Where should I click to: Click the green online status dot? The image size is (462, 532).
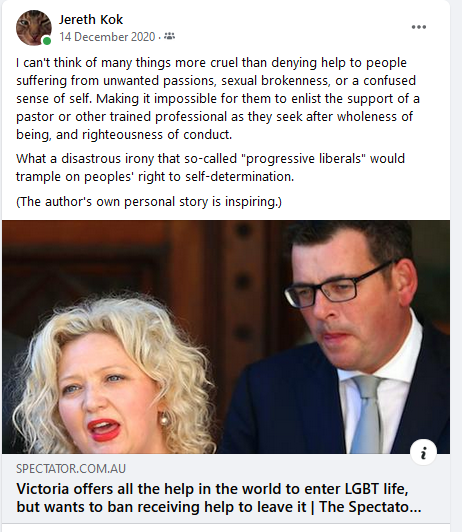coord(47,41)
